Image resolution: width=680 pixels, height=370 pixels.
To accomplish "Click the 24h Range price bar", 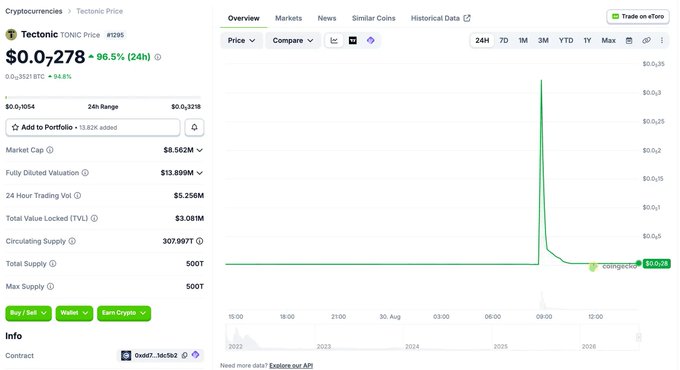I will (103, 97).
